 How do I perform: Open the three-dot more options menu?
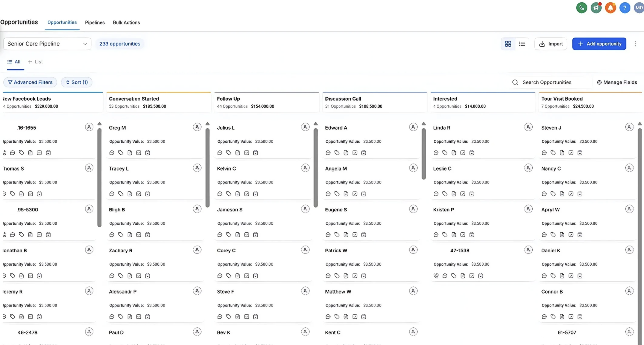635,44
